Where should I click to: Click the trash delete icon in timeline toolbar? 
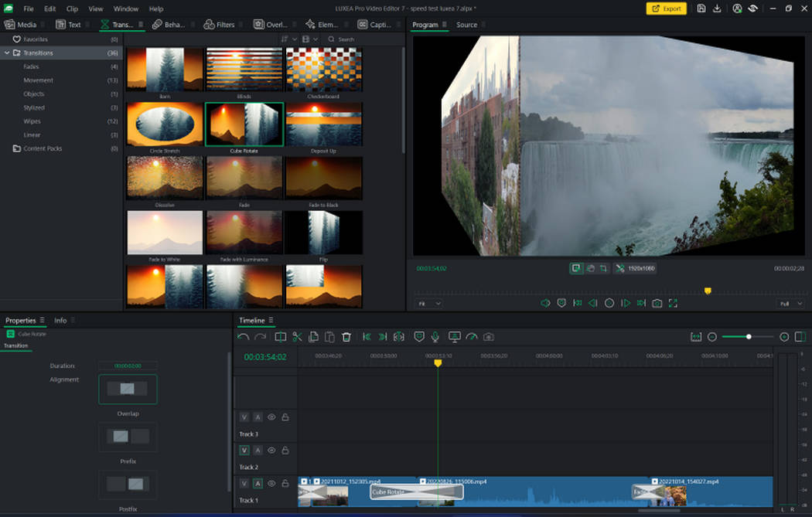[346, 337]
